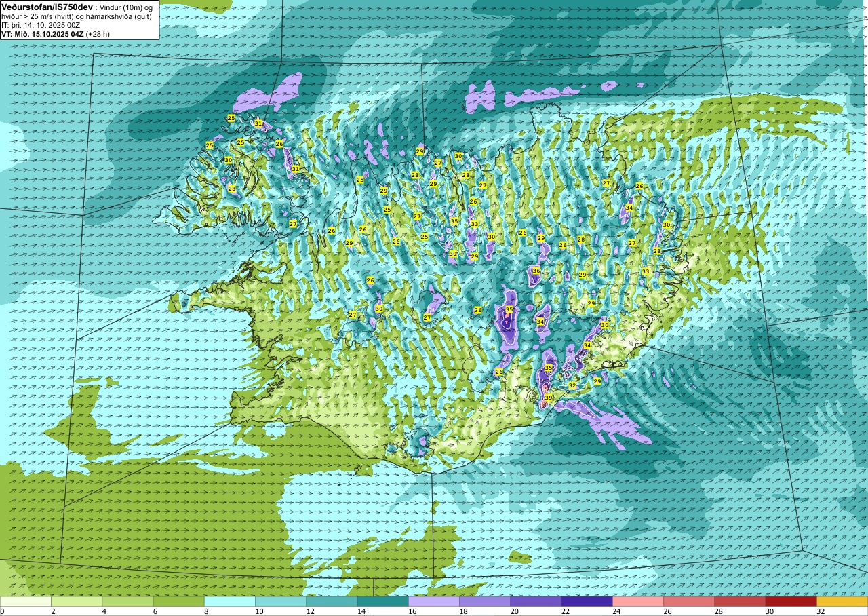Select the 6–8 m/s olive green legend swatch
This screenshot has height=616, width=868.
point(178,601)
